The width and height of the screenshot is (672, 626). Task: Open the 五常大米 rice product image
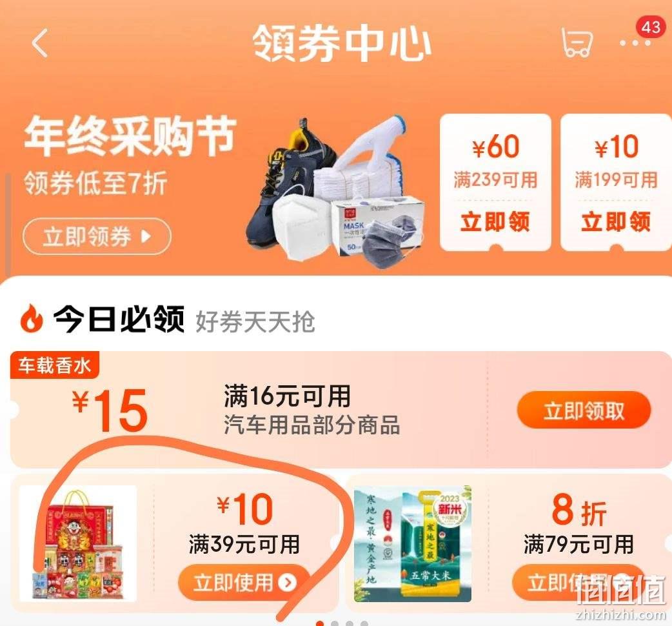point(413,543)
